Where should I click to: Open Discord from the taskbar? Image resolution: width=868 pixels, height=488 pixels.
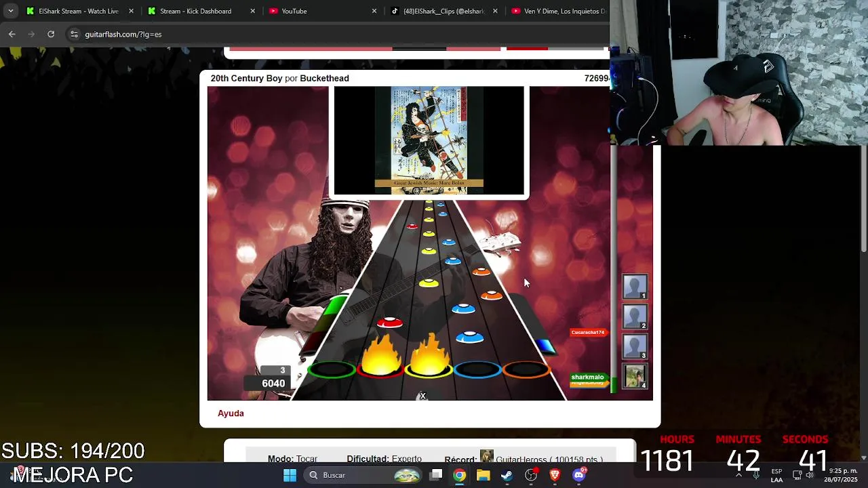pos(578,475)
